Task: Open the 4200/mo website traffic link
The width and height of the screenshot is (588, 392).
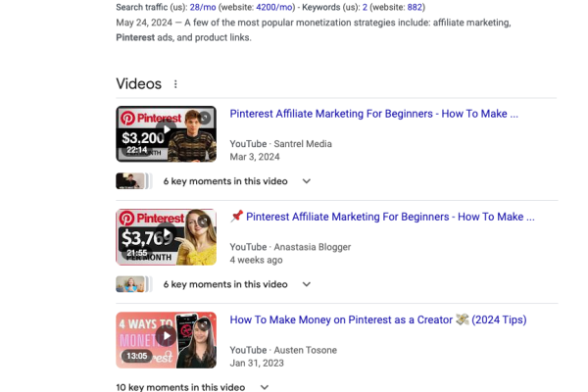Action: click(274, 7)
